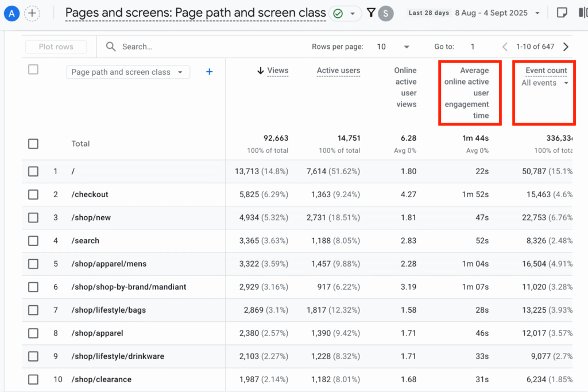Click the /shop/lifestyle/bags page path
Screen dimensions: 588x392
click(109, 310)
